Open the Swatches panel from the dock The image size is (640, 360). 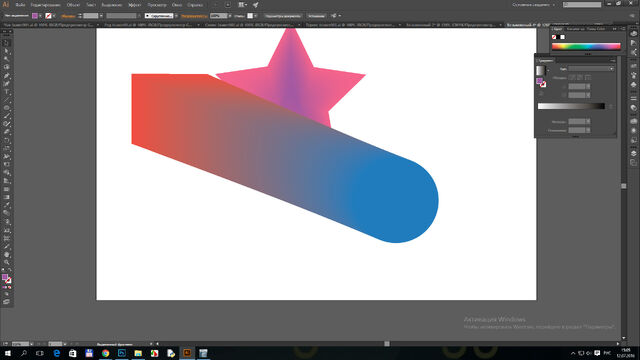coord(633,66)
